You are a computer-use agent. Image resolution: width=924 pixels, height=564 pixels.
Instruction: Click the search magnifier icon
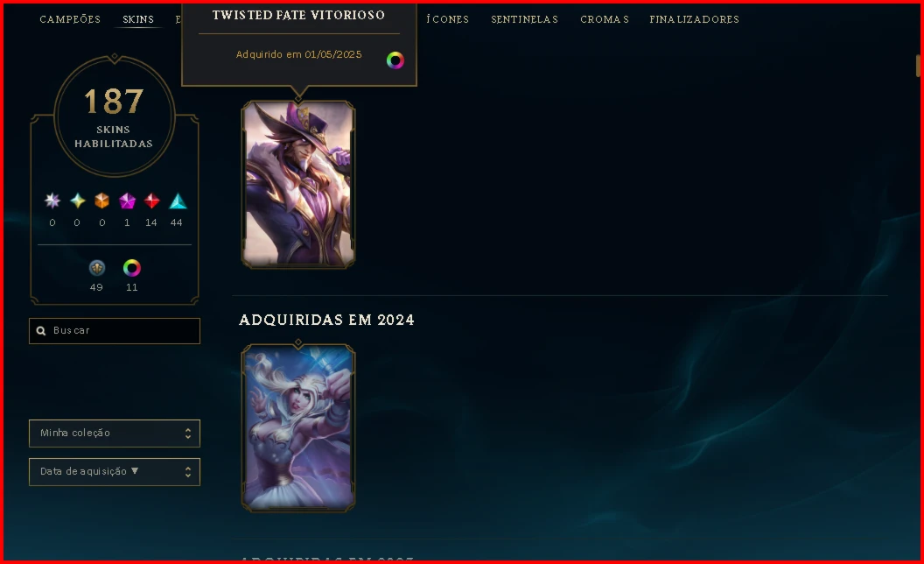tap(40, 331)
